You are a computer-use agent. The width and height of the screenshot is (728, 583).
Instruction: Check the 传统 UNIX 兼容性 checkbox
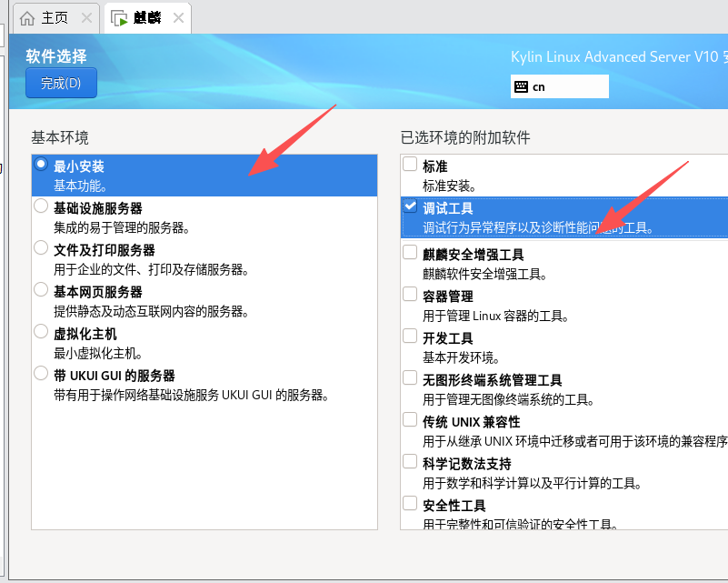click(410, 419)
